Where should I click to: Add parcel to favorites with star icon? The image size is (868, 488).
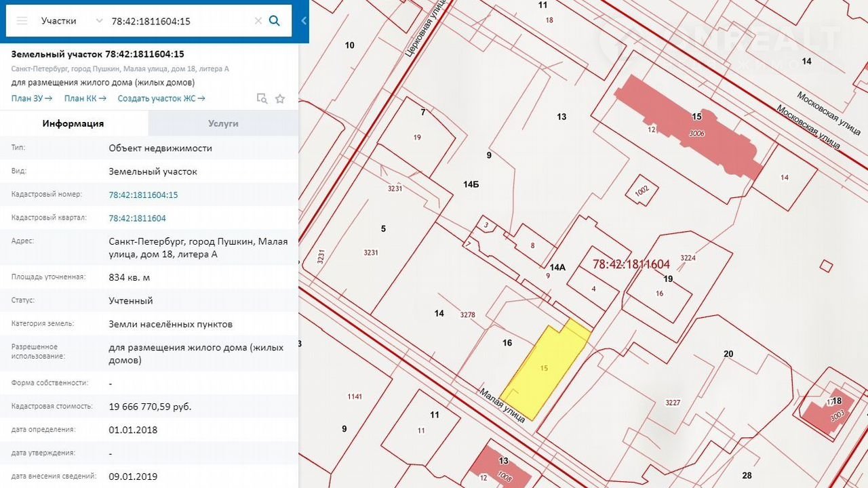[x=280, y=99]
